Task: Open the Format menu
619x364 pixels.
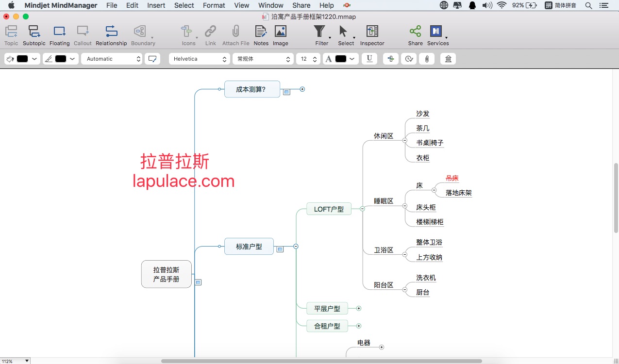Action: point(214,5)
